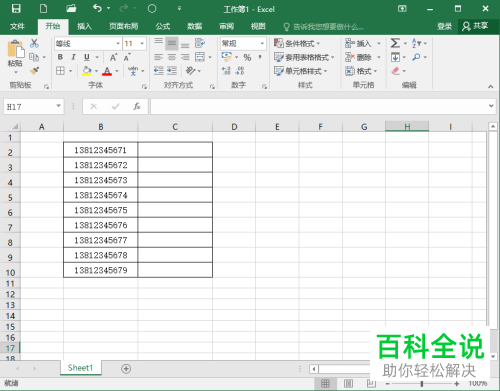Decrease decimal places
The image size is (500, 391).
click(x=240, y=71)
